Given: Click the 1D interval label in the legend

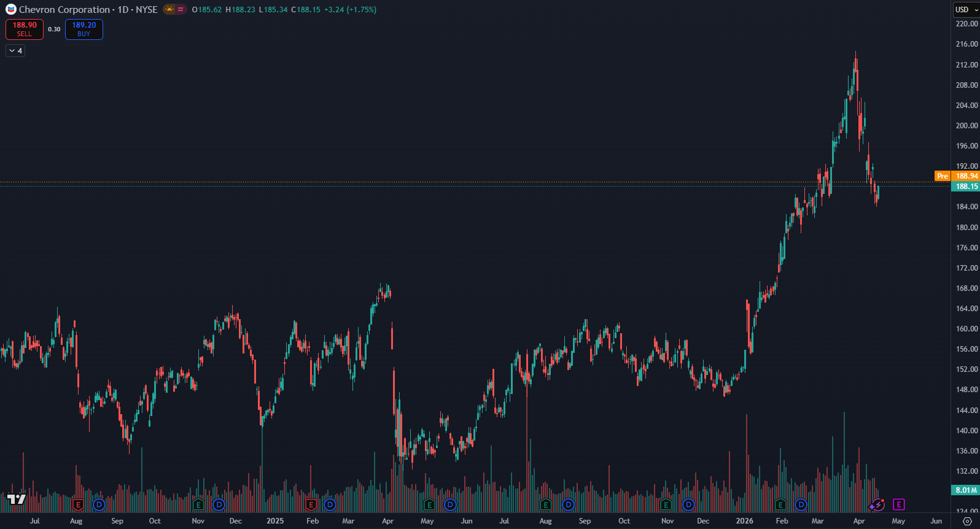Looking at the screenshot, I should pyautogui.click(x=123, y=10).
